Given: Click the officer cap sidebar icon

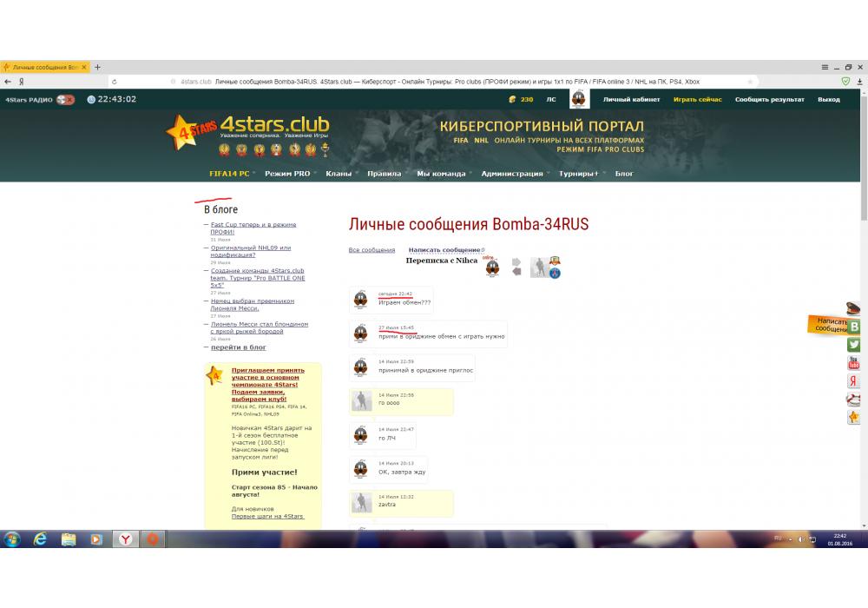Looking at the screenshot, I should pos(853,308).
